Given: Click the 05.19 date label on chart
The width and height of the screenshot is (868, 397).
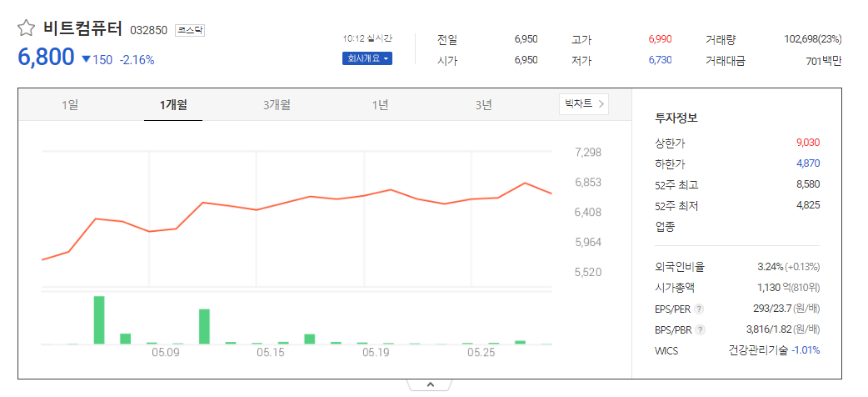Looking at the screenshot, I should 376,353.
